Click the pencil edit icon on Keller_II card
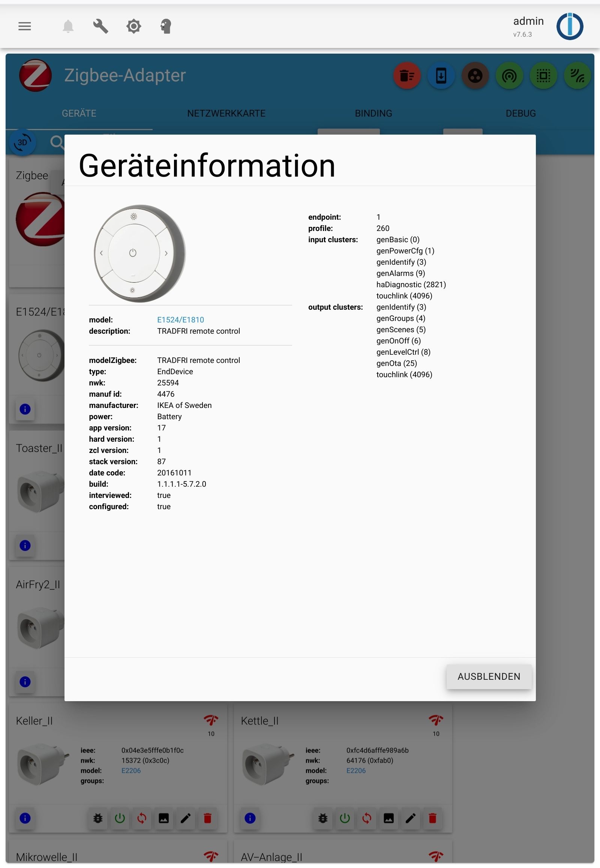Screen dimensions: 600x868 coord(186,819)
